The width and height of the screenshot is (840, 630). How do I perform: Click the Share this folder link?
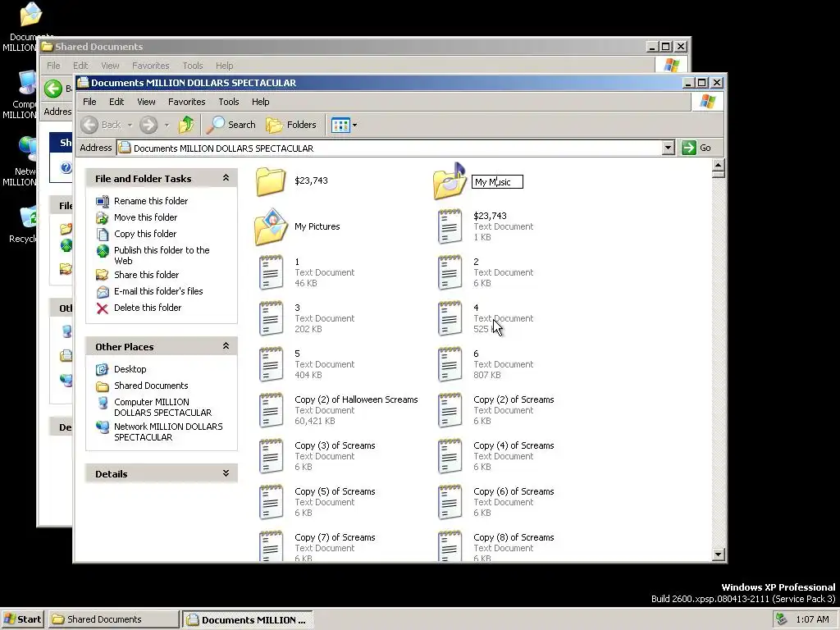pyautogui.click(x=146, y=275)
